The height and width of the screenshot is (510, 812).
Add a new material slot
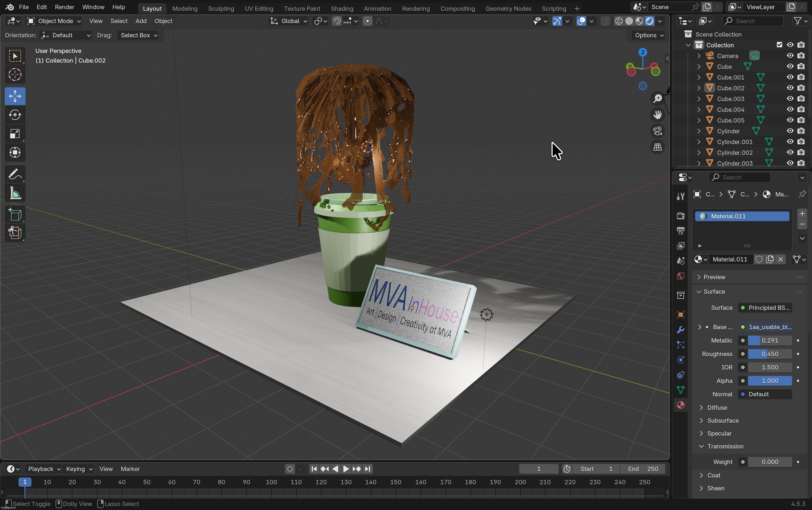[x=803, y=213]
